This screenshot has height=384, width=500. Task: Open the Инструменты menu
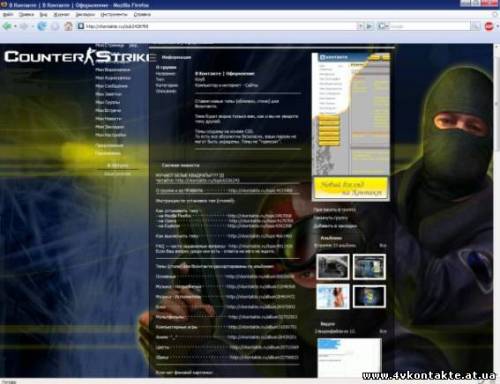coord(114,14)
